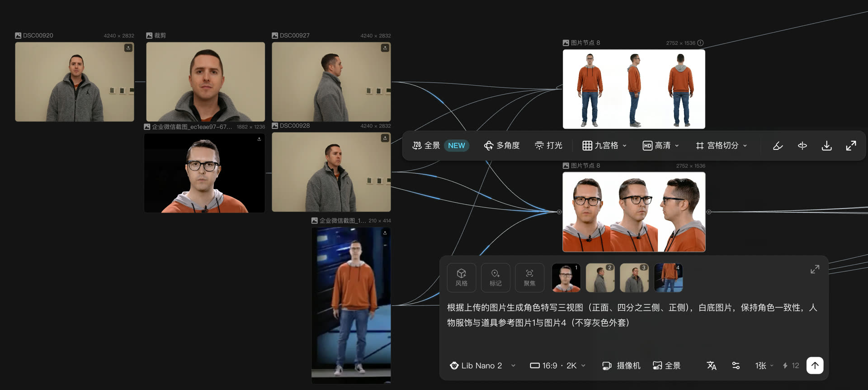Toggle the 摄像机 camera option
The width and height of the screenshot is (868, 390).
[621, 366]
